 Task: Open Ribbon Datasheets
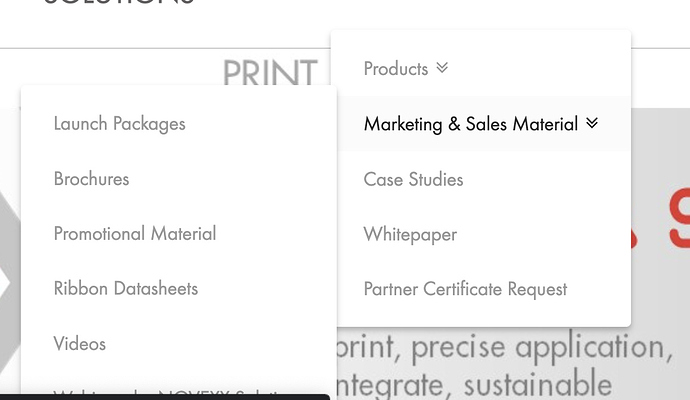click(x=126, y=289)
